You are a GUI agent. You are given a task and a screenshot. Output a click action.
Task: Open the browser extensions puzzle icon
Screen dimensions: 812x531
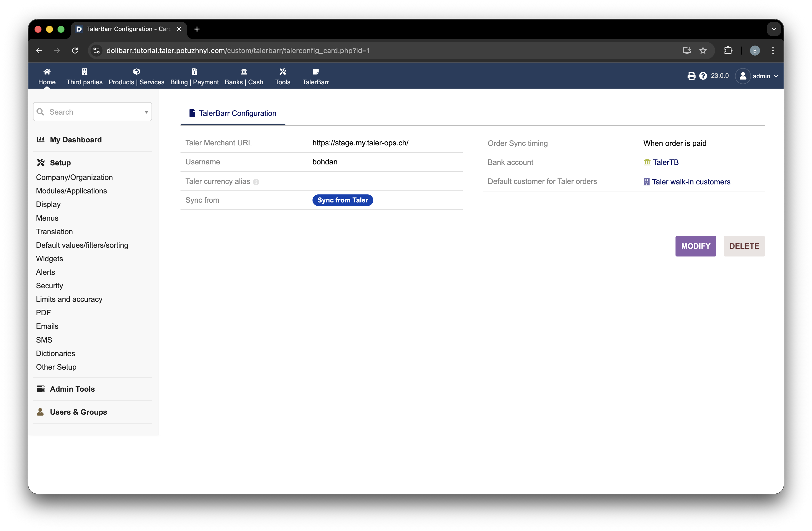click(x=728, y=51)
